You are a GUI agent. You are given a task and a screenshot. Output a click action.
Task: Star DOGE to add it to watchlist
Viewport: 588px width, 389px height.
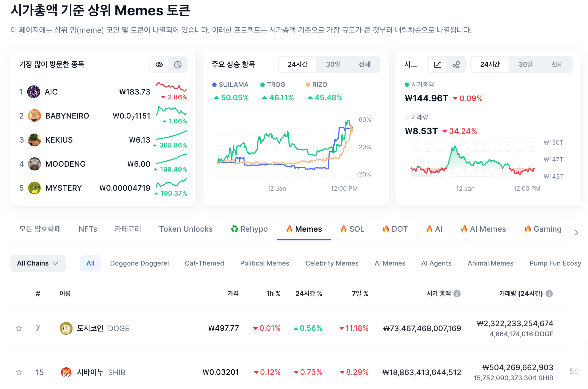click(19, 328)
